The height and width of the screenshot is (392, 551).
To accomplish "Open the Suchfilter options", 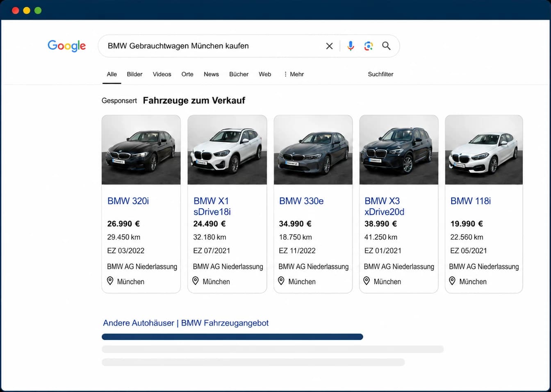I will pyautogui.click(x=380, y=74).
